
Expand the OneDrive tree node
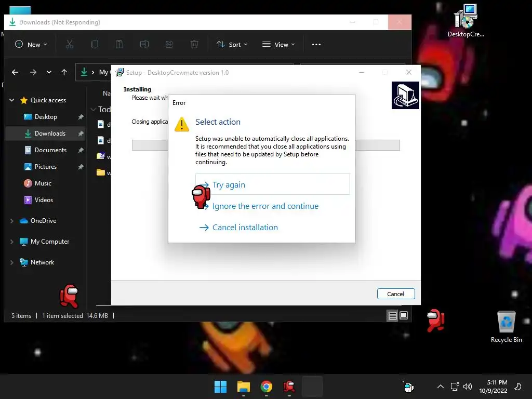tap(12, 220)
